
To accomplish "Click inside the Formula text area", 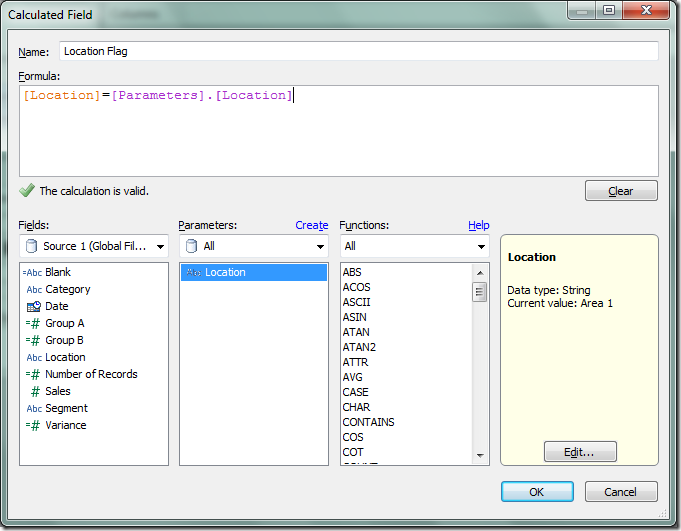I will pyautogui.click(x=339, y=131).
